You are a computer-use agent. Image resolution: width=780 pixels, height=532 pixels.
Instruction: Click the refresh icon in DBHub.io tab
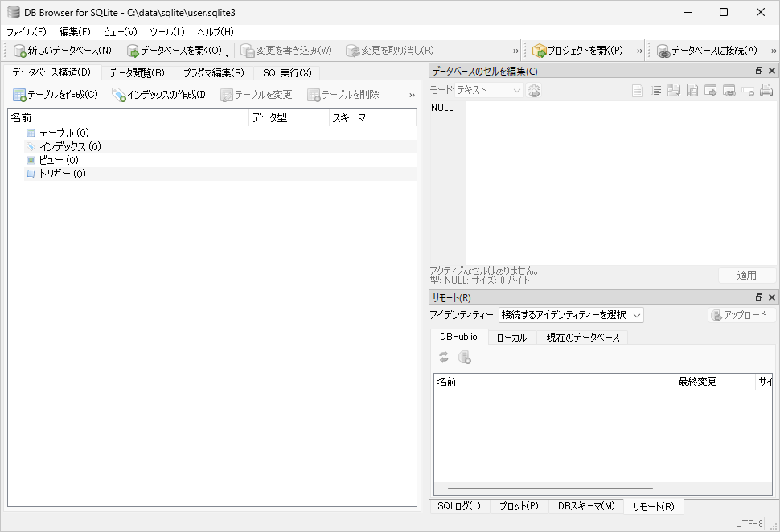point(444,358)
